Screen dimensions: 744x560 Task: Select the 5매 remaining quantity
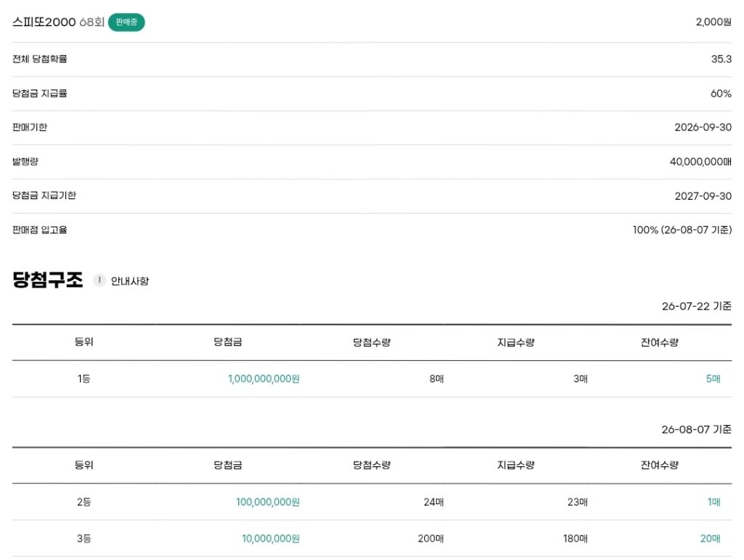coord(713,379)
